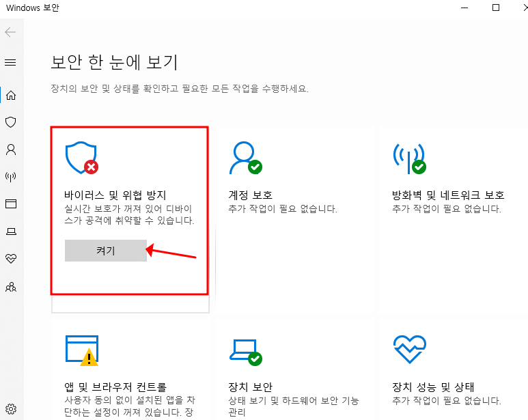Click 추가 작업이 필요 없습니다 under 장치 성능

click(x=447, y=400)
